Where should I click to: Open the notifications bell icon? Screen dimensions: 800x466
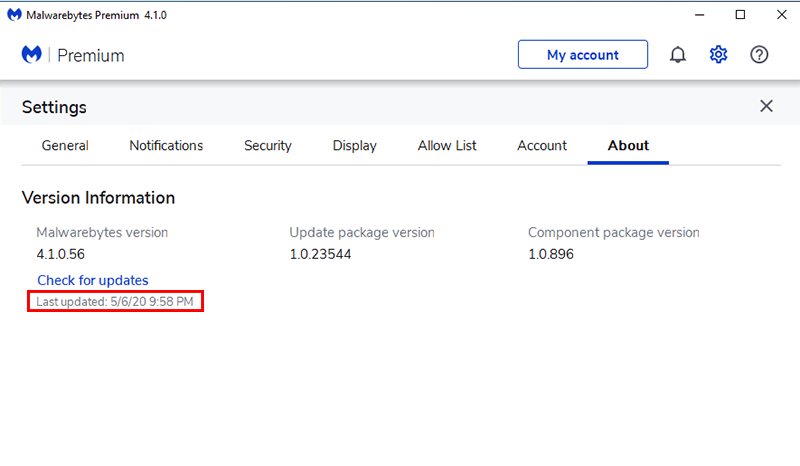tap(678, 55)
